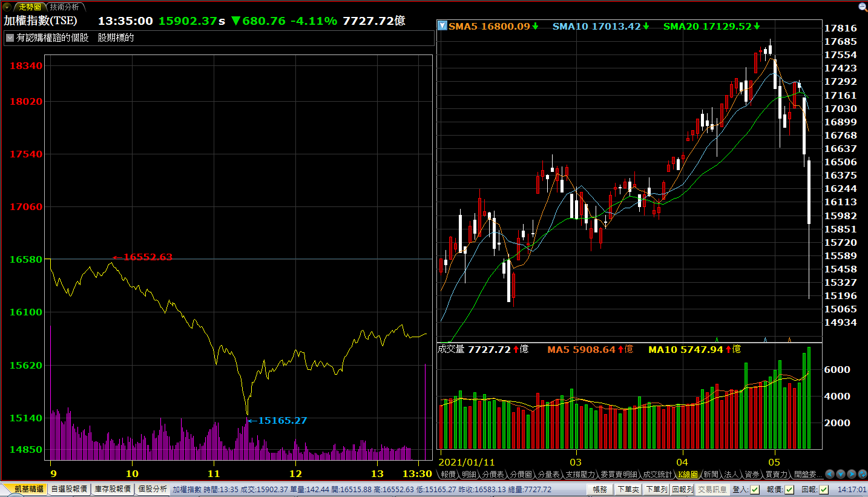This screenshot has width=868, height=497.
Task: Select the 自選股報價 bottom tab
Action: click(x=69, y=489)
